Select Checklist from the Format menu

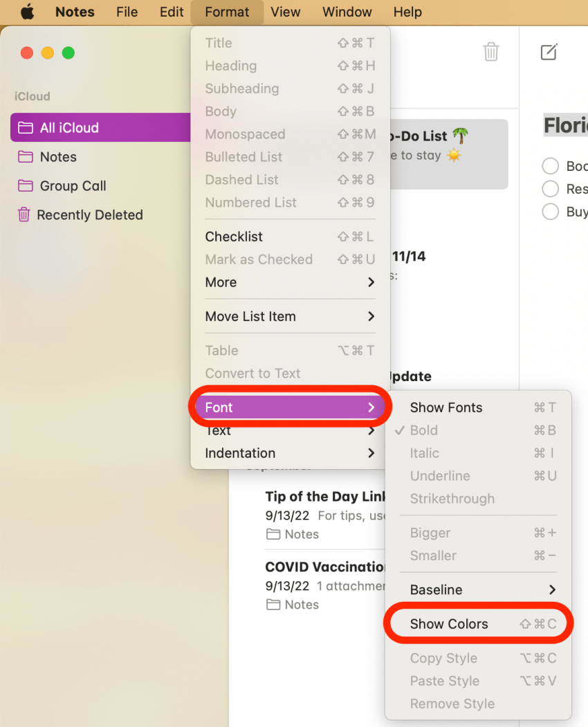pos(234,236)
